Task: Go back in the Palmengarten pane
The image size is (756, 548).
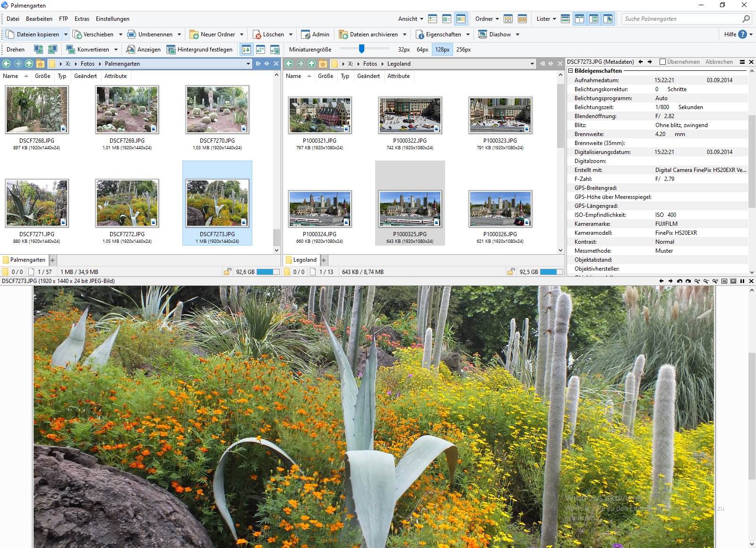Action: (x=7, y=63)
